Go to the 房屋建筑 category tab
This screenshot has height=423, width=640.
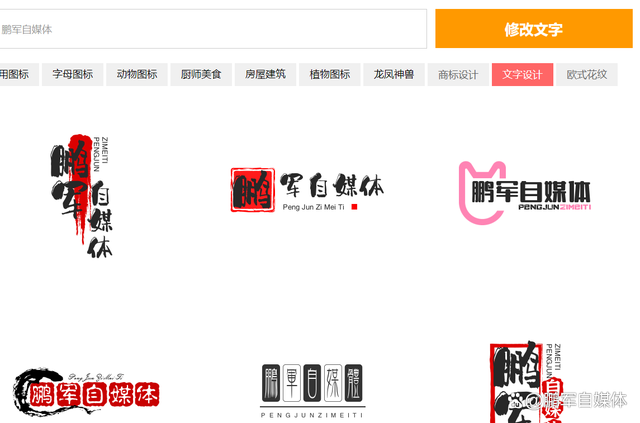point(265,75)
